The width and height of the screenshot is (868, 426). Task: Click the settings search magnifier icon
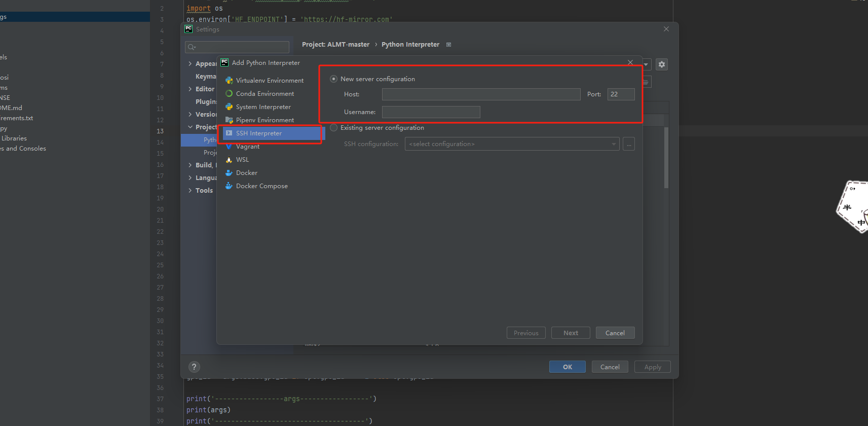pyautogui.click(x=192, y=47)
